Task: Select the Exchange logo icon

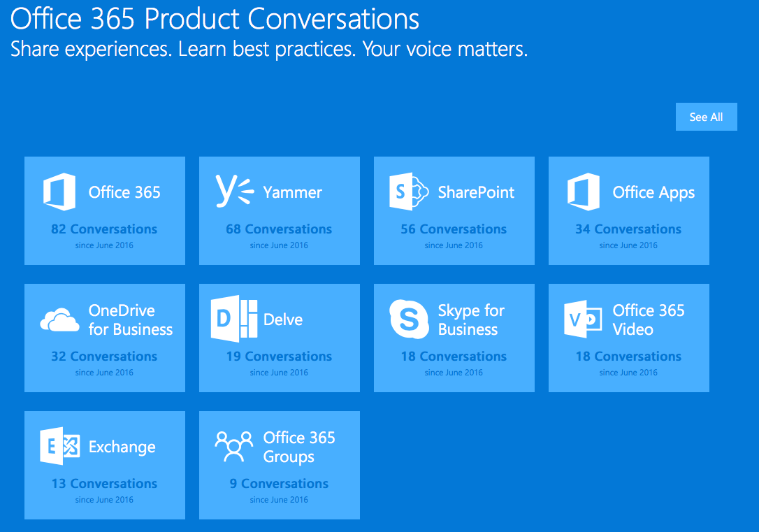Action: click(59, 447)
